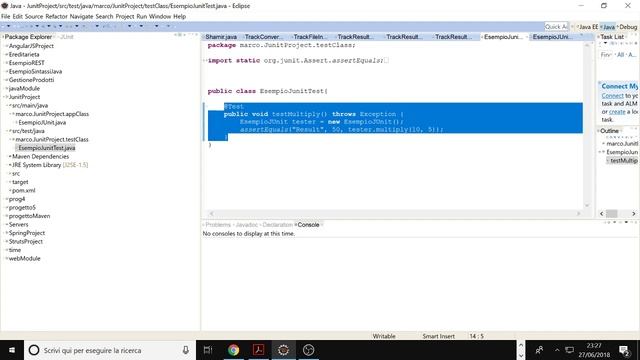Select the marco.JunitProject.appClass package
Screen dimensions: 640x360
(x=52, y=114)
